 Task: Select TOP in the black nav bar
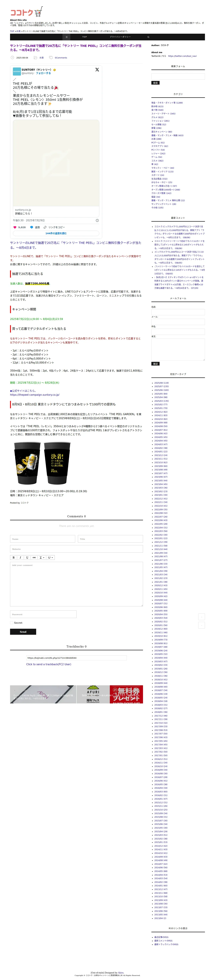pos(85,37)
